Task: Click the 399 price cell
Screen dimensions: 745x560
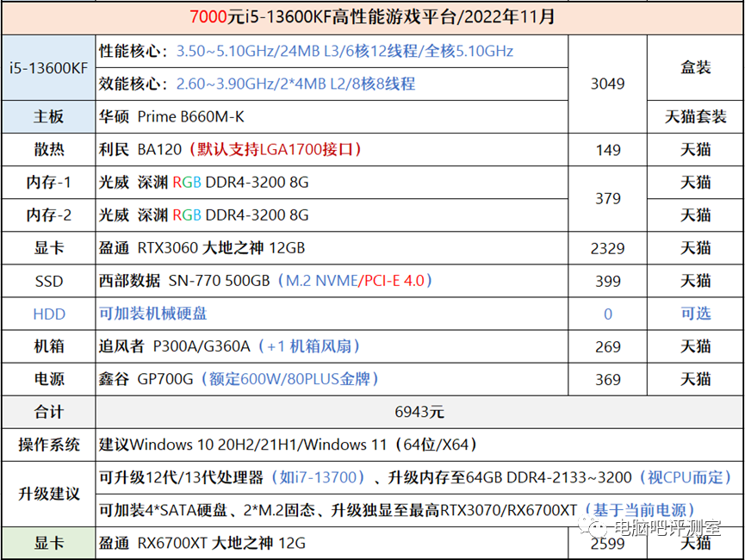Action: click(608, 281)
